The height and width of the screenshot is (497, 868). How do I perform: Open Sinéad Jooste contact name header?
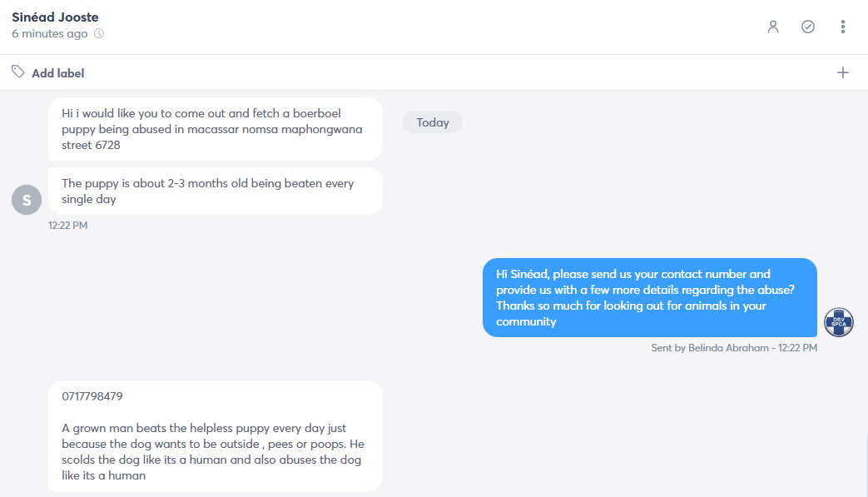tap(56, 17)
